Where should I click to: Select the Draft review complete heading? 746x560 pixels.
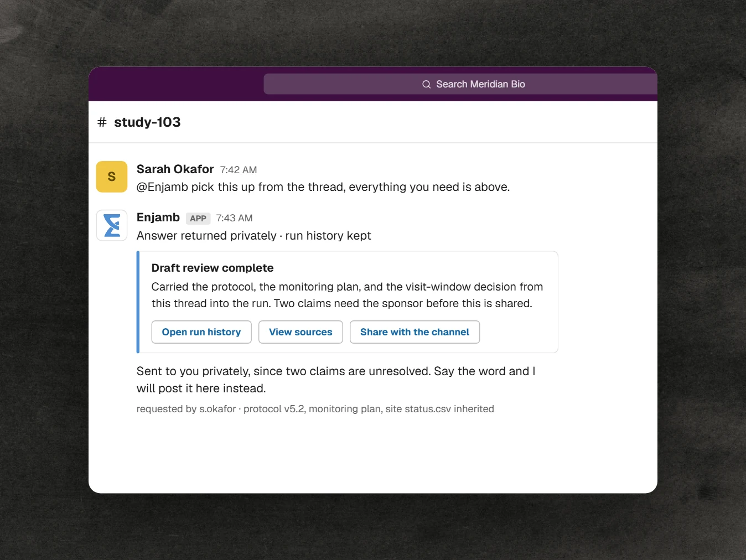click(213, 268)
